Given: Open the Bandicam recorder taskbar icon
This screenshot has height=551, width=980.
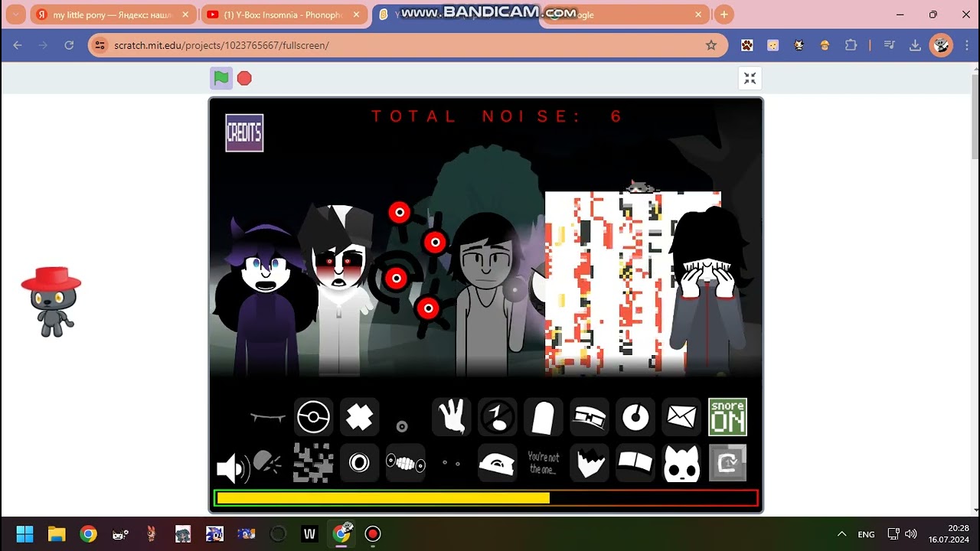Looking at the screenshot, I should pyautogui.click(x=373, y=533).
